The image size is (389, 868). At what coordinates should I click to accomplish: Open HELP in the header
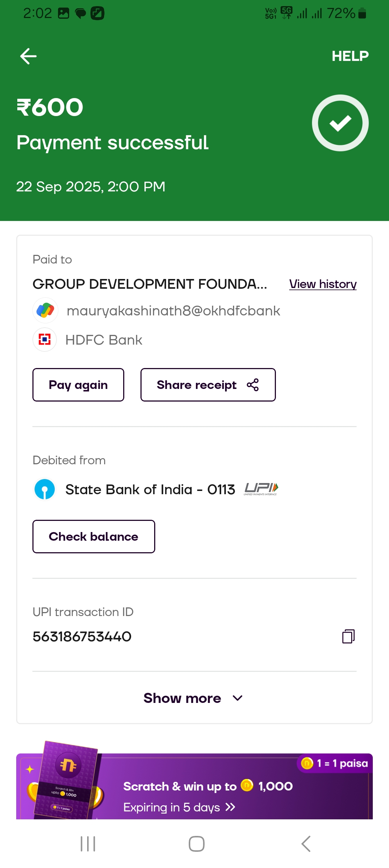tap(350, 56)
